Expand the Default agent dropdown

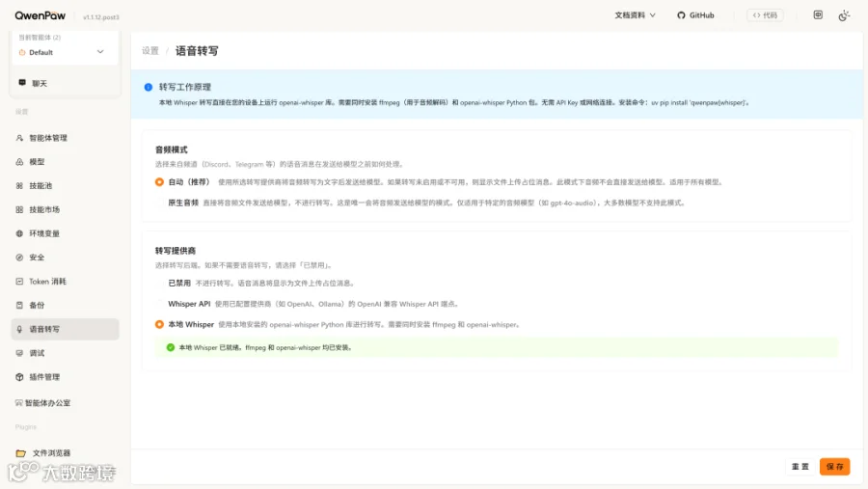coord(65,52)
